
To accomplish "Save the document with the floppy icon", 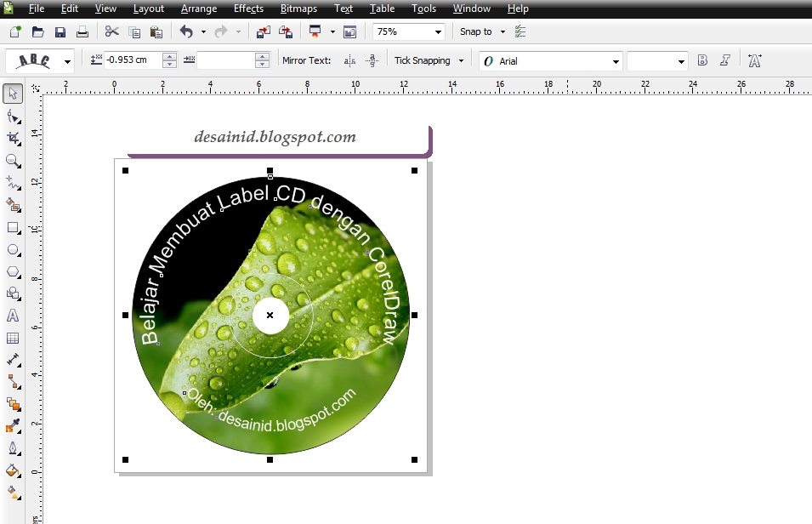I will [60, 32].
